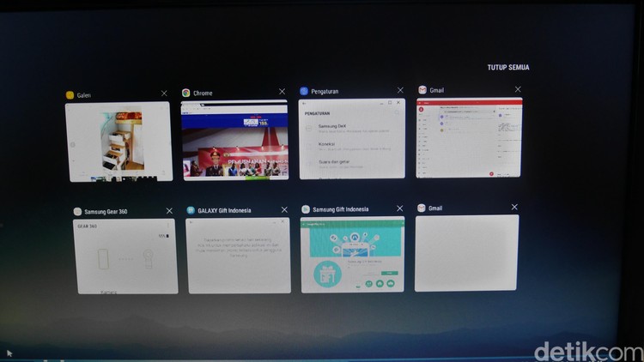Click the Gmail icon above the red inbox card
Image resolution: width=644 pixels, height=362 pixels.
click(x=422, y=90)
